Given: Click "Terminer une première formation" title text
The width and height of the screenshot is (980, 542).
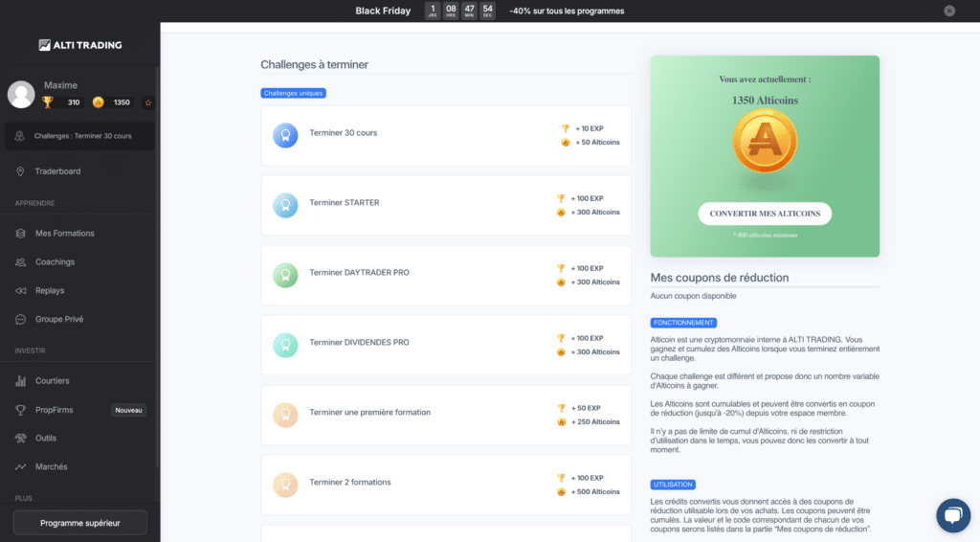Looking at the screenshot, I should [x=370, y=413].
